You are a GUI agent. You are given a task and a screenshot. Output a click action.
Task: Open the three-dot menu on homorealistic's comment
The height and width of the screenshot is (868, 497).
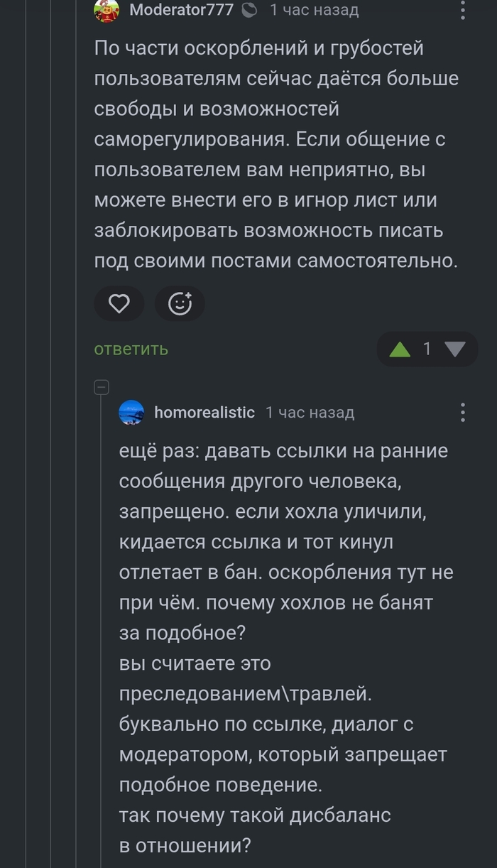[463, 413]
